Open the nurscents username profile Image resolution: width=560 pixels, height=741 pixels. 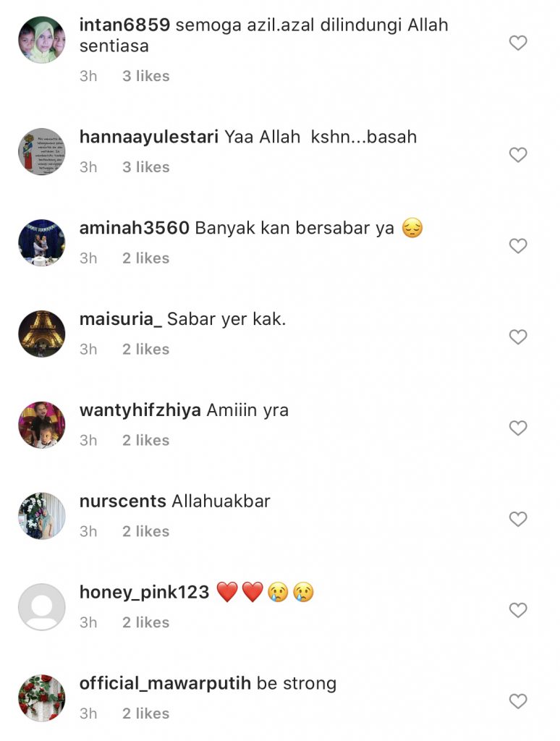click(123, 501)
